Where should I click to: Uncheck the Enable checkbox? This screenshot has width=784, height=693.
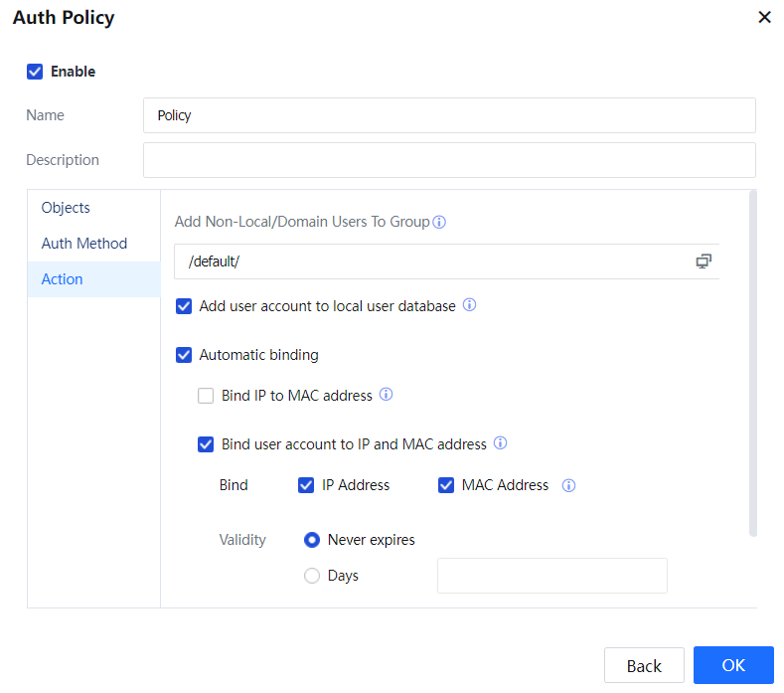pos(35,72)
